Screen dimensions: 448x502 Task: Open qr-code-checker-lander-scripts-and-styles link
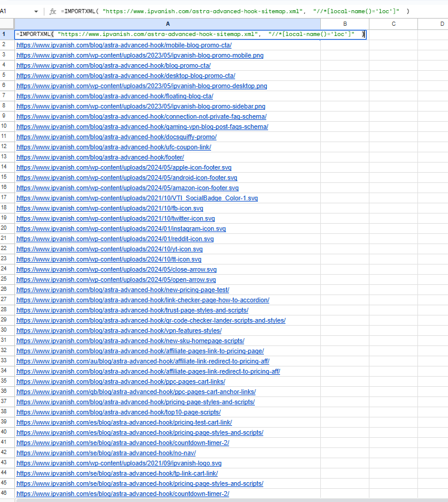pos(151,320)
